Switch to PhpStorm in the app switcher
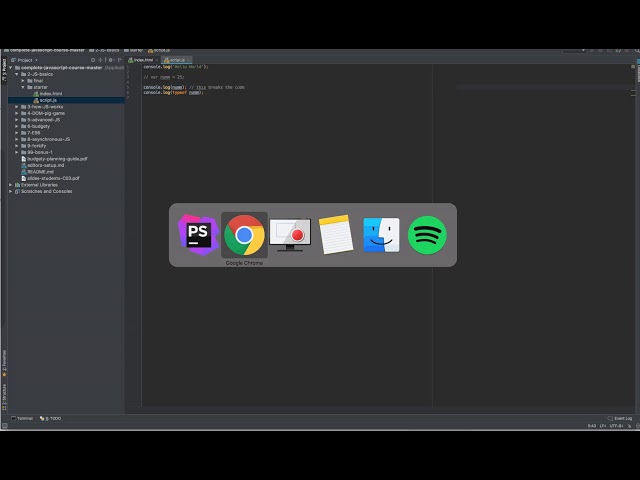The height and width of the screenshot is (480, 640). click(x=198, y=235)
